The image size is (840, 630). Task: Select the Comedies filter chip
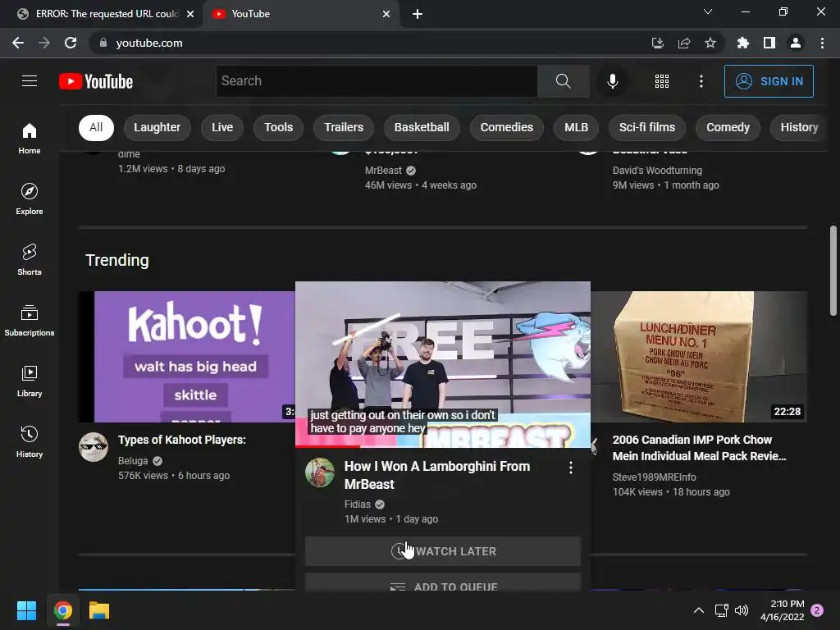tap(507, 127)
